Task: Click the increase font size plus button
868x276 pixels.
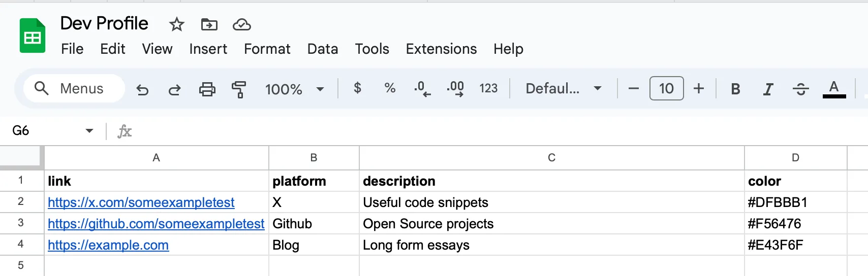Action: tap(699, 89)
